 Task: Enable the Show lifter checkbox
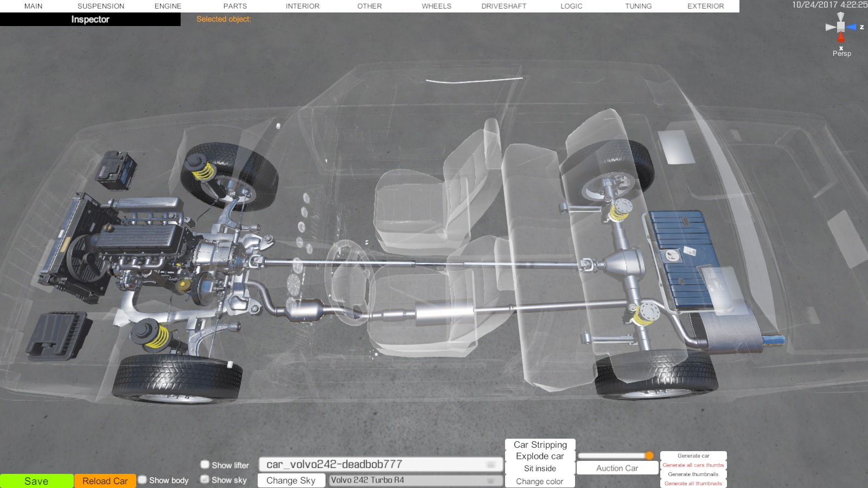[x=205, y=465]
